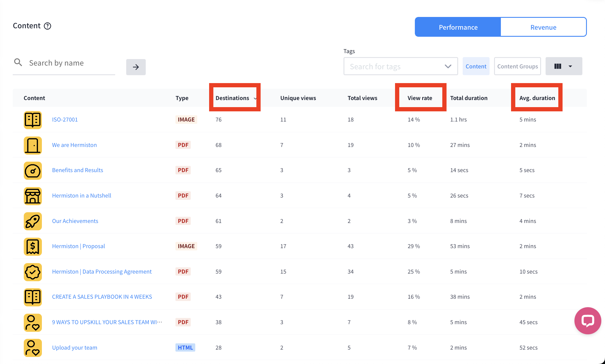
Task: Click the Our Achievements rocket icon
Action: point(33,221)
